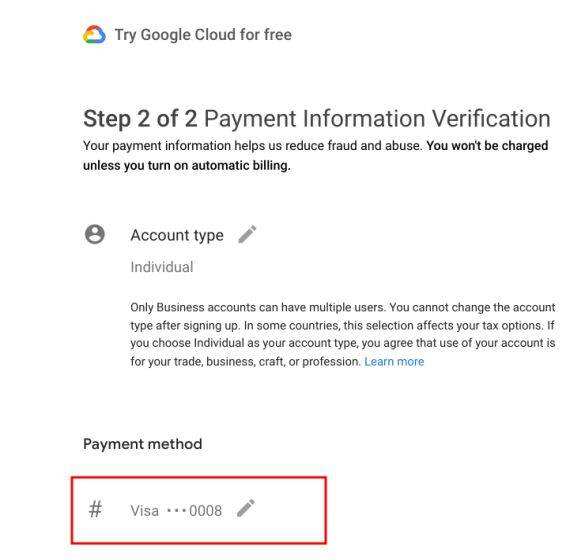Click the Payment method heading
This screenshot has height=560, width=581.
pyautogui.click(x=143, y=444)
